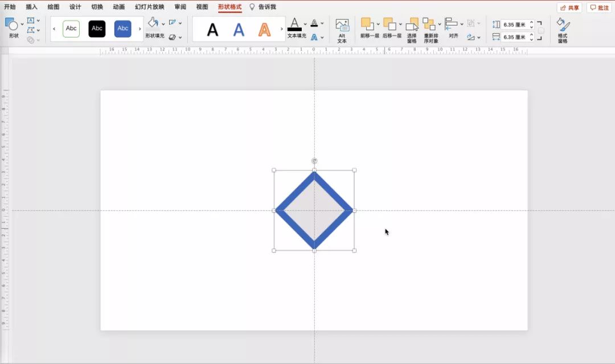Screen dimensions: 615x364
Task: Expand the text effects dropdown arrow
Action: (x=322, y=38)
